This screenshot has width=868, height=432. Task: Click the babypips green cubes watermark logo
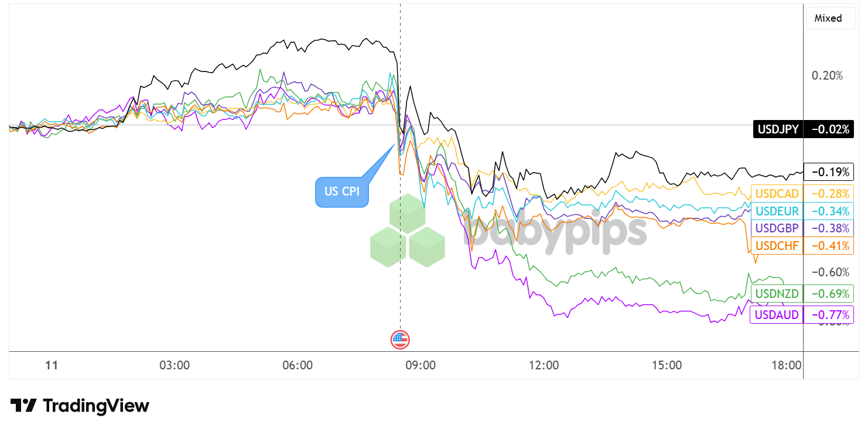point(407,231)
